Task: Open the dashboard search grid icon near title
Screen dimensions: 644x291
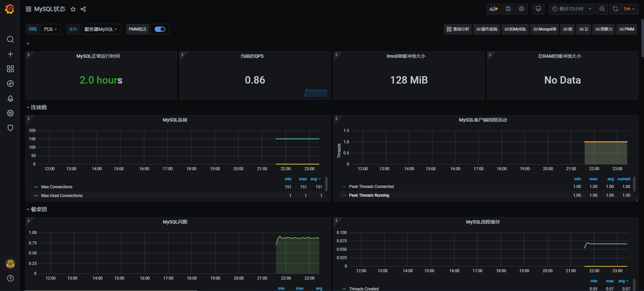Action: point(29,9)
